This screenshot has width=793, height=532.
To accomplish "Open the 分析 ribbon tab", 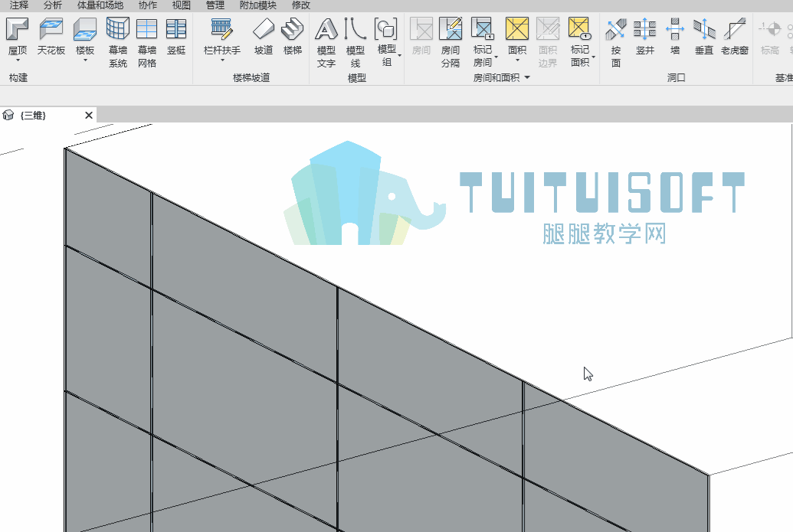I will pos(53,5).
